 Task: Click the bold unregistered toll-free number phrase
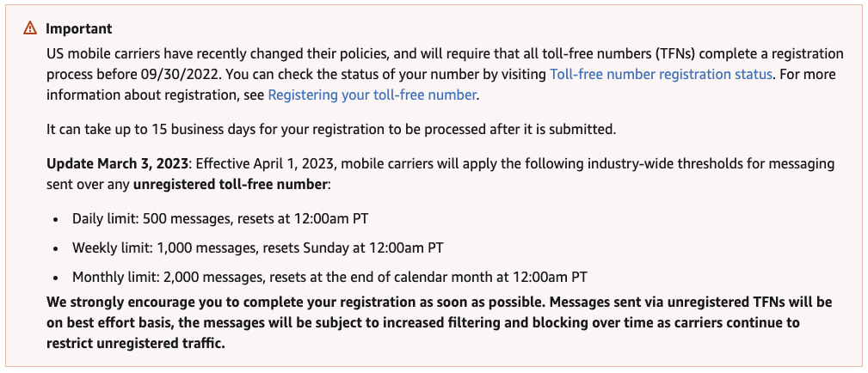[x=231, y=184]
